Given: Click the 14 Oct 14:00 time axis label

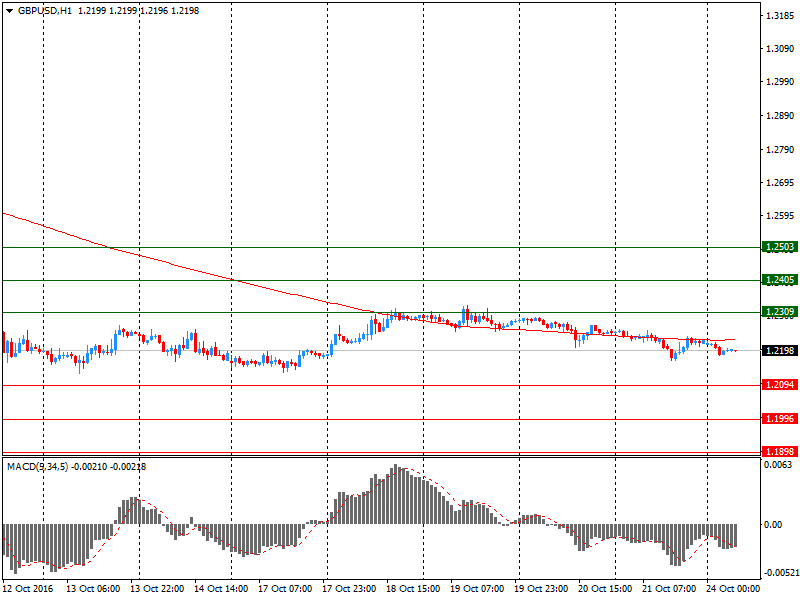Looking at the screenshot, I should point(221,589).
